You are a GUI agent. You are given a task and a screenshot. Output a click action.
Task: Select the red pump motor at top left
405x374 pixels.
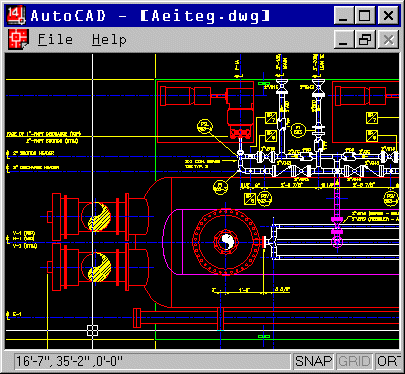tap(185, 96)
